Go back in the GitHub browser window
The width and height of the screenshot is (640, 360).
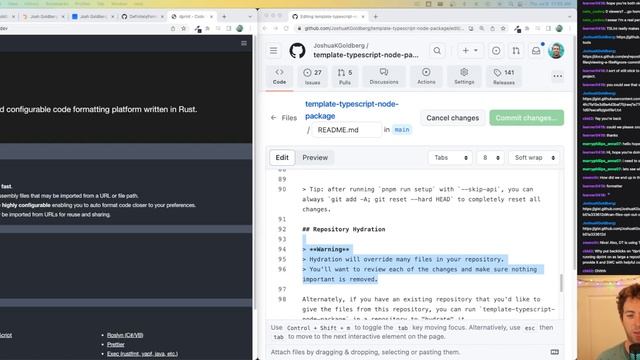[264, 29]
